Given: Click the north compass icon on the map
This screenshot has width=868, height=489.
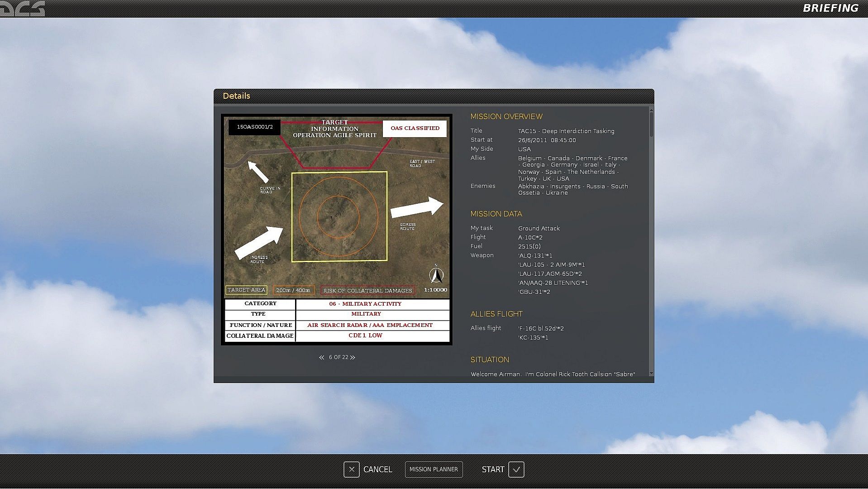Looking at the screenshot, I should coord(436,275).
